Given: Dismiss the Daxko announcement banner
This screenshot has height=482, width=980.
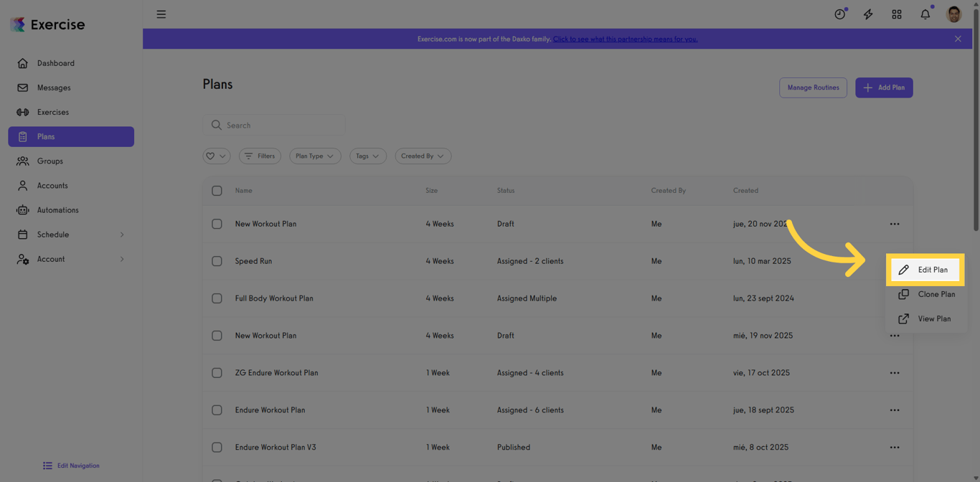Looking at the screenshot, I should point(958,39).
